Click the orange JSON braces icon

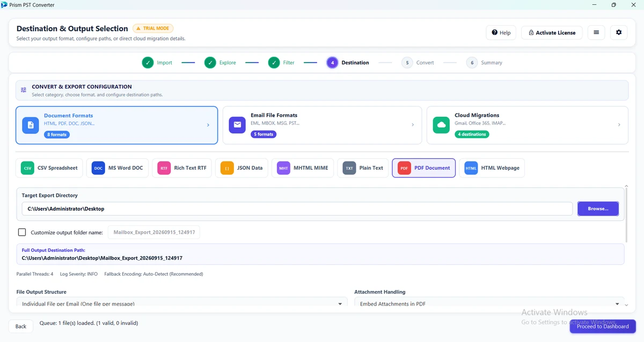pos(227,168)
